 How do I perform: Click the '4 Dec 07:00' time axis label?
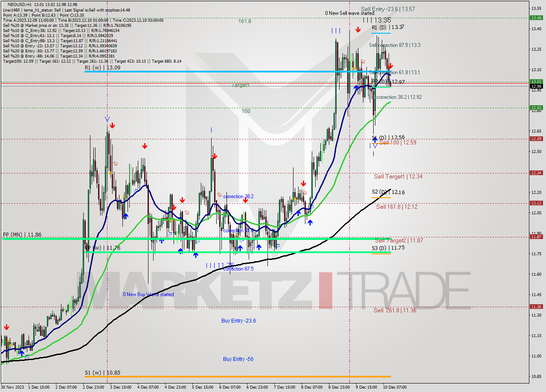tap(148, 387)
